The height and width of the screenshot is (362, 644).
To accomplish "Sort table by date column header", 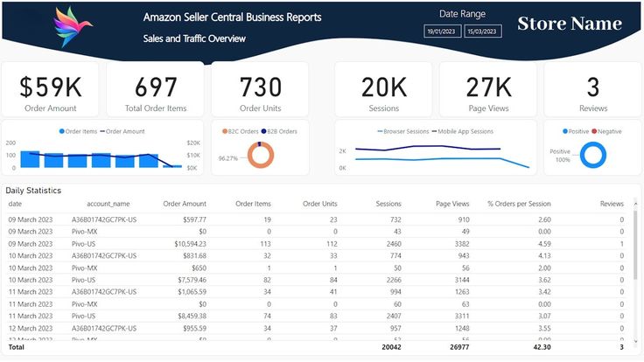I will (15, 204).
